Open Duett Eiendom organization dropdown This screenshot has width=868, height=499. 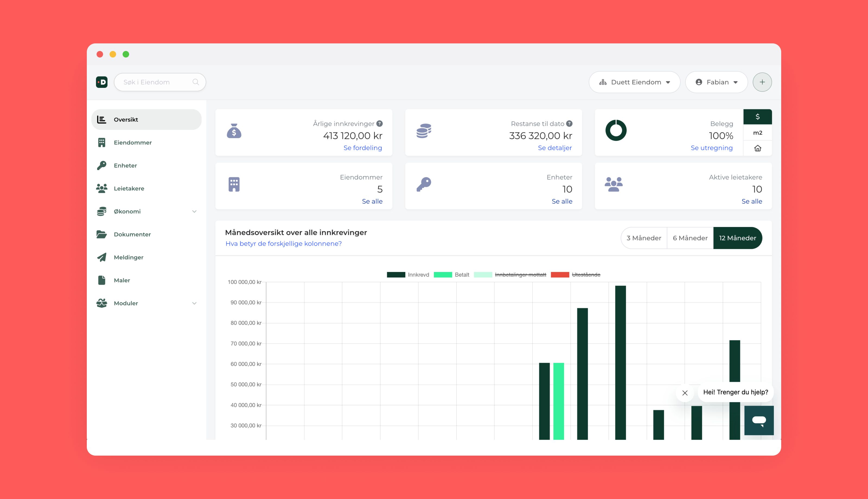pyautogui.click(x=634, y=82)
